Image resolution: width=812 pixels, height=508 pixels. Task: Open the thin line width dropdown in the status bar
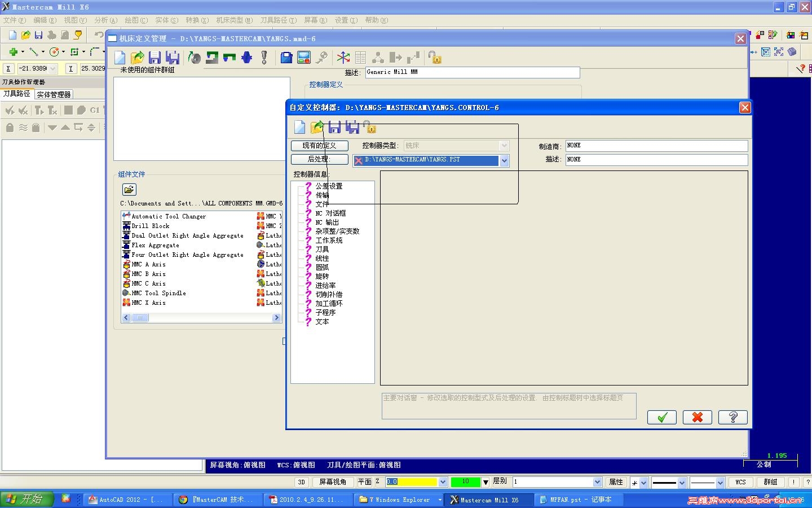[720, 483]
